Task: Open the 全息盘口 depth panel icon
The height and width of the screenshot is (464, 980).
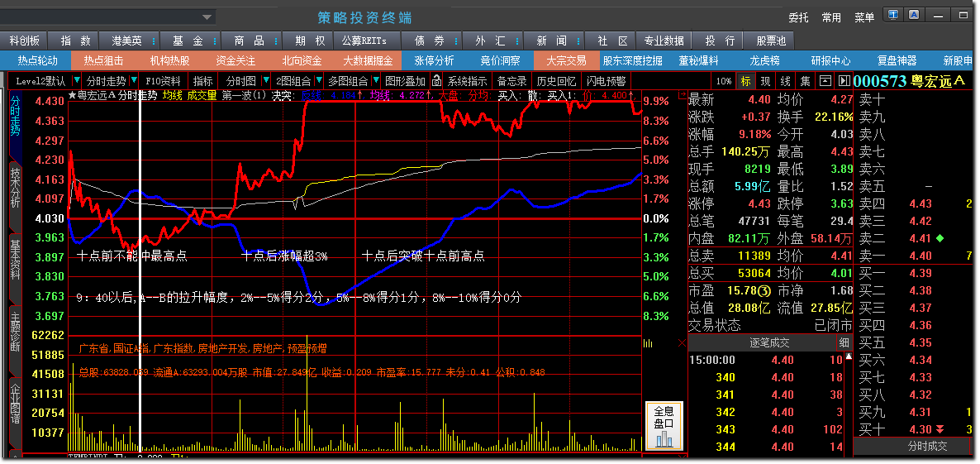Action: pyautogui.click(x=664, y=426)
